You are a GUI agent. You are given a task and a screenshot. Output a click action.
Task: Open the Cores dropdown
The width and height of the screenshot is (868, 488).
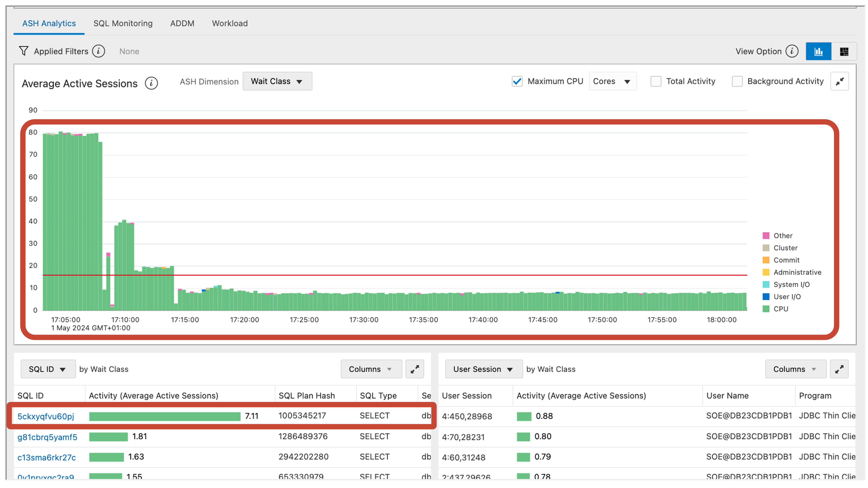pyautogui.click(x=612, y=81)
